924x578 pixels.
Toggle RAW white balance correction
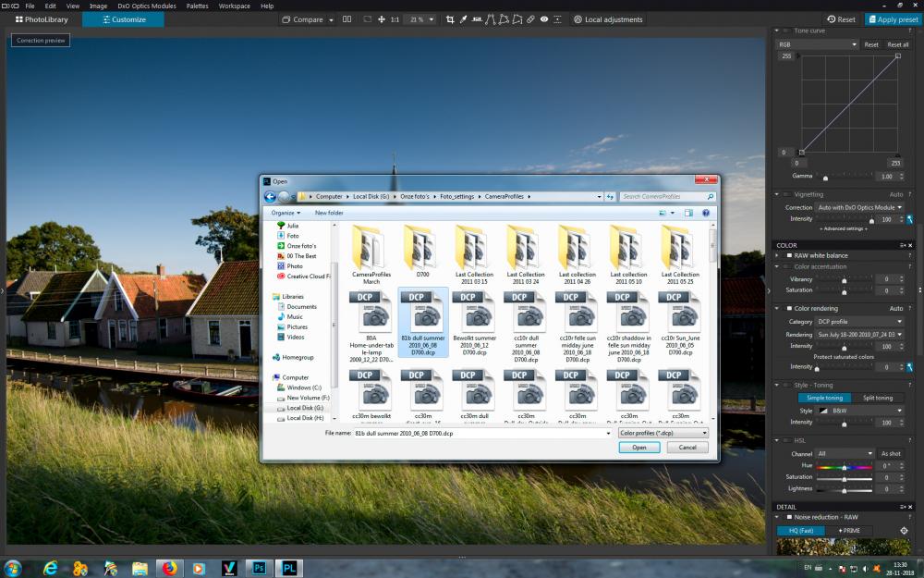[x=789, y=255]
